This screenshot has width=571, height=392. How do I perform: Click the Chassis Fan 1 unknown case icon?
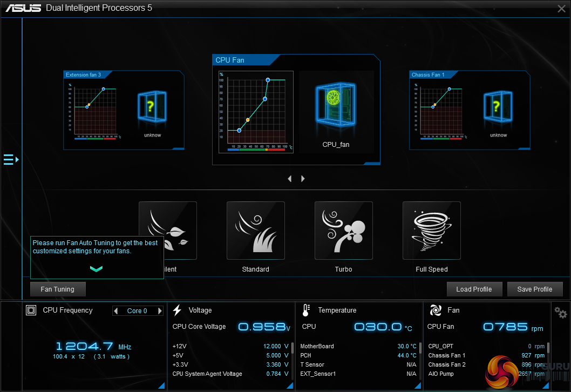coord(498,106)
